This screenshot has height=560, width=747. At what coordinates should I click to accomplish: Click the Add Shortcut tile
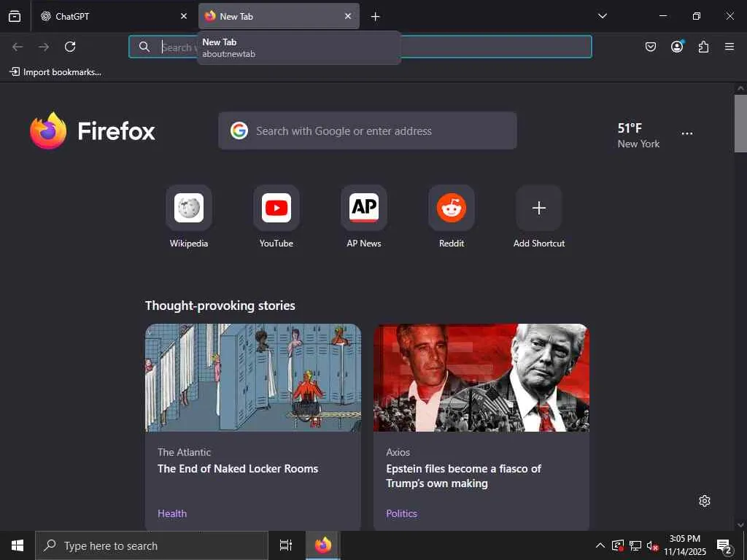tap(539, 217)
